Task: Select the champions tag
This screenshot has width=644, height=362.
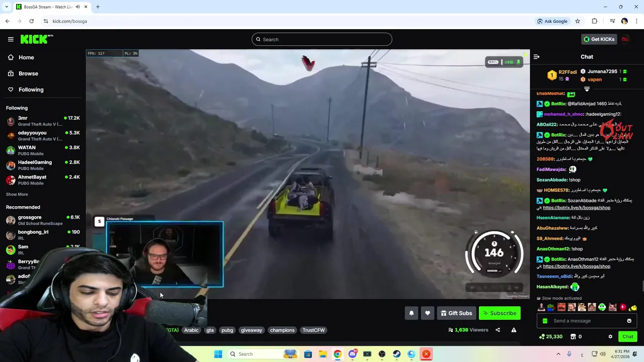Action: coord(282,330)
